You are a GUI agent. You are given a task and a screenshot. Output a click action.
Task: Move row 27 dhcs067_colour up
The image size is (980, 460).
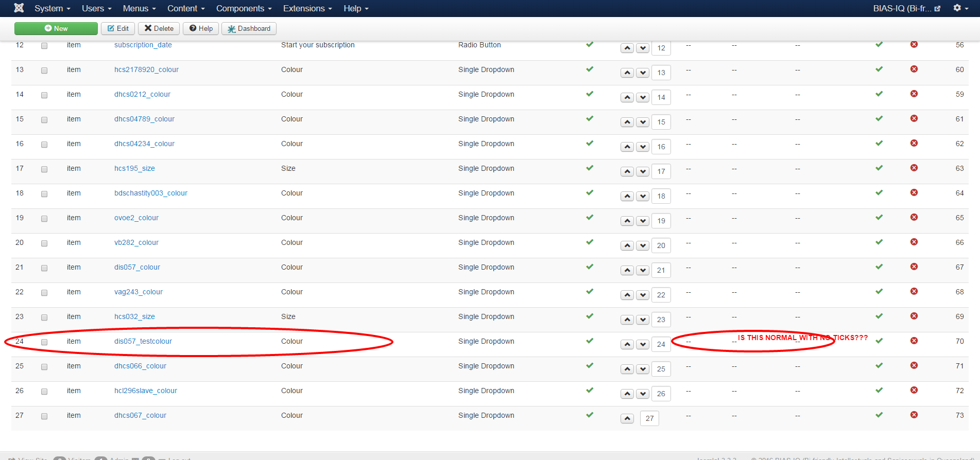point(627,418)
